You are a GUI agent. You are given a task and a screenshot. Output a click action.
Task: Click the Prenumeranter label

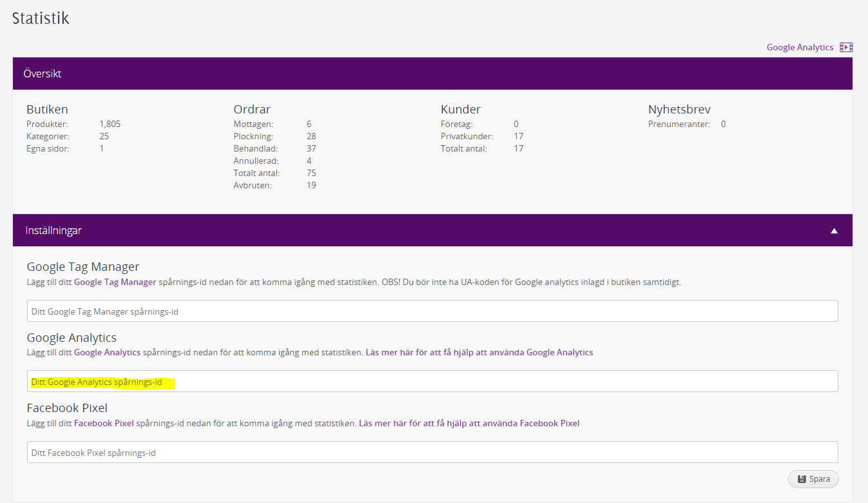coord(679,124)
